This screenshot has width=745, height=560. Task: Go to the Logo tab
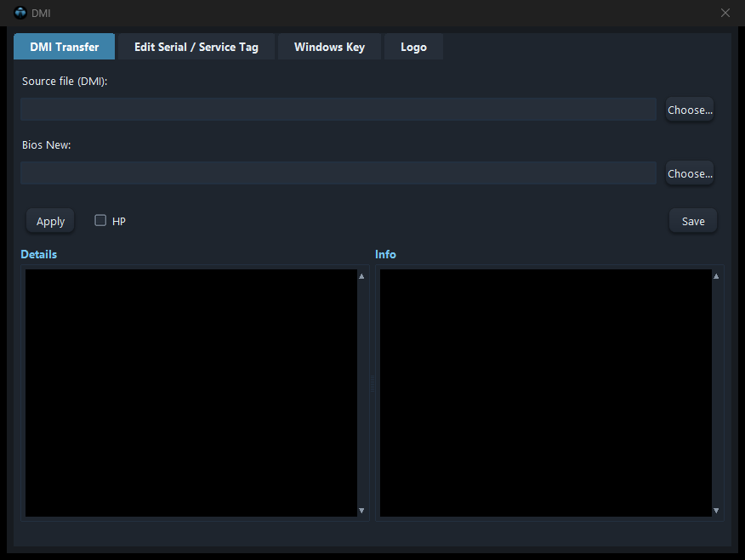tap(413, 47)
